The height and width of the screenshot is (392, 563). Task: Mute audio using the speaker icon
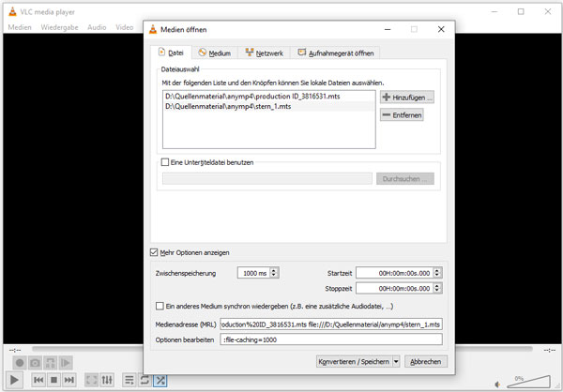[498, 384]
